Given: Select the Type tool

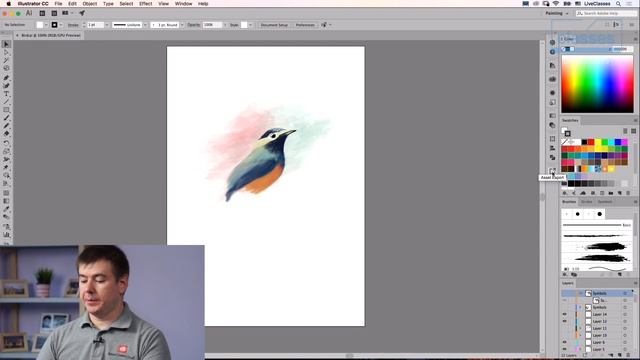Looking at the screenshot, I should [x=6, y=94].
